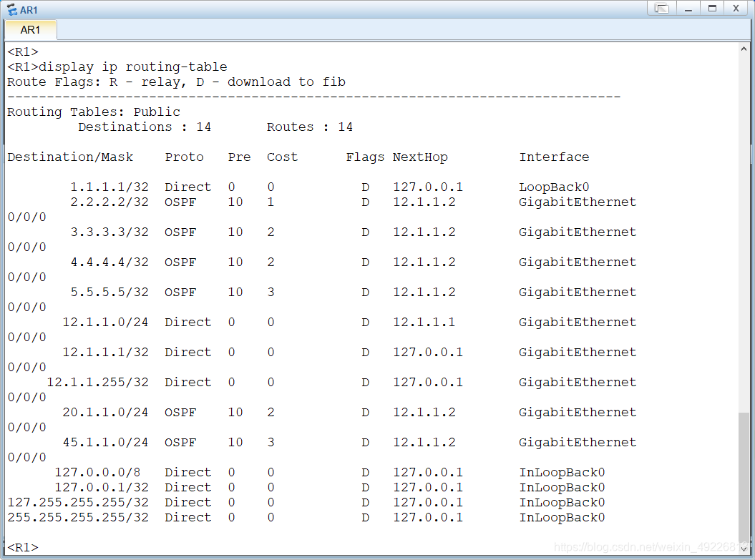Click destination 12.1.1.1/32
The image size is (755, 560).
pyautogui.click(x=105, y=352)
